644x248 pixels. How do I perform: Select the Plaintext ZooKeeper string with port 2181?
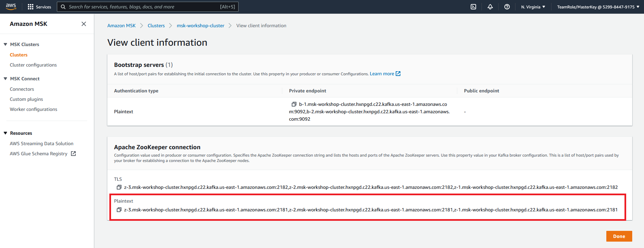click(x=371, y=210)
